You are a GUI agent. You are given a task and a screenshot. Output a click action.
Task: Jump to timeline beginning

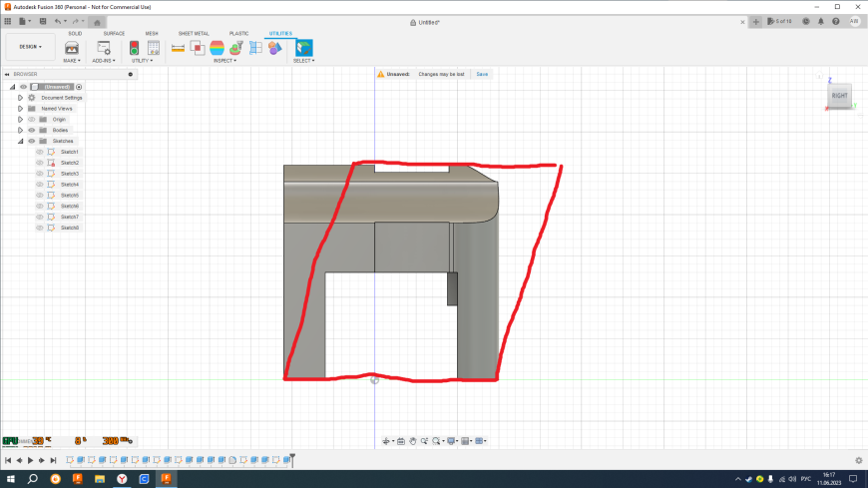8,460
